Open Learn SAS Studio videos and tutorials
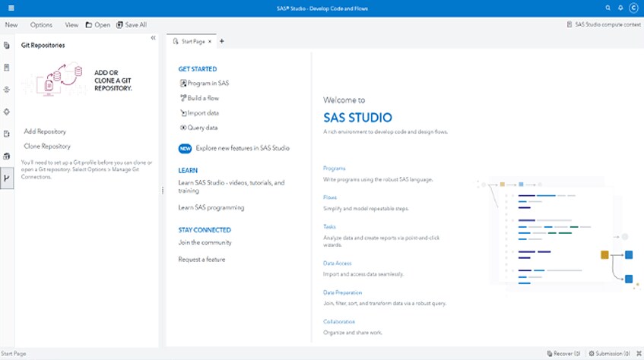This screenshot has width=644, height=360. (231, 187)
